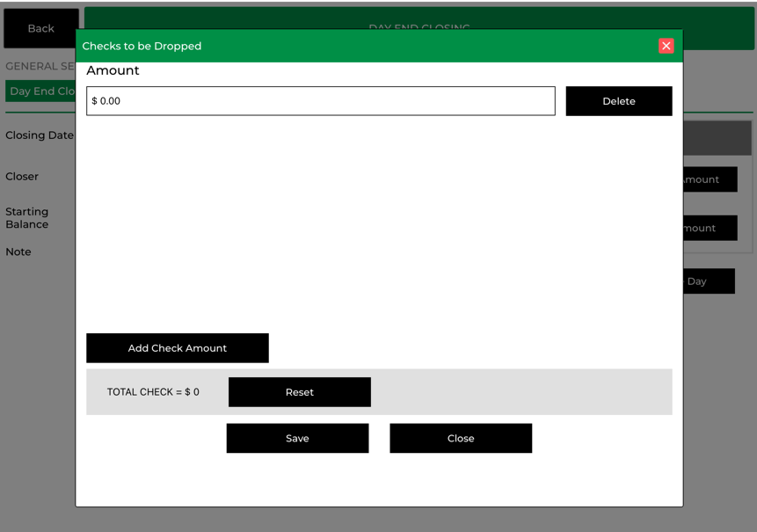Click the Closer field label

click(22, 177)
